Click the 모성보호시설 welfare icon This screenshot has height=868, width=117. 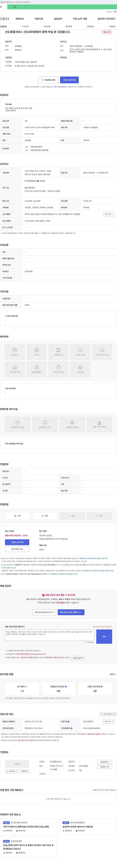(58, 369)
